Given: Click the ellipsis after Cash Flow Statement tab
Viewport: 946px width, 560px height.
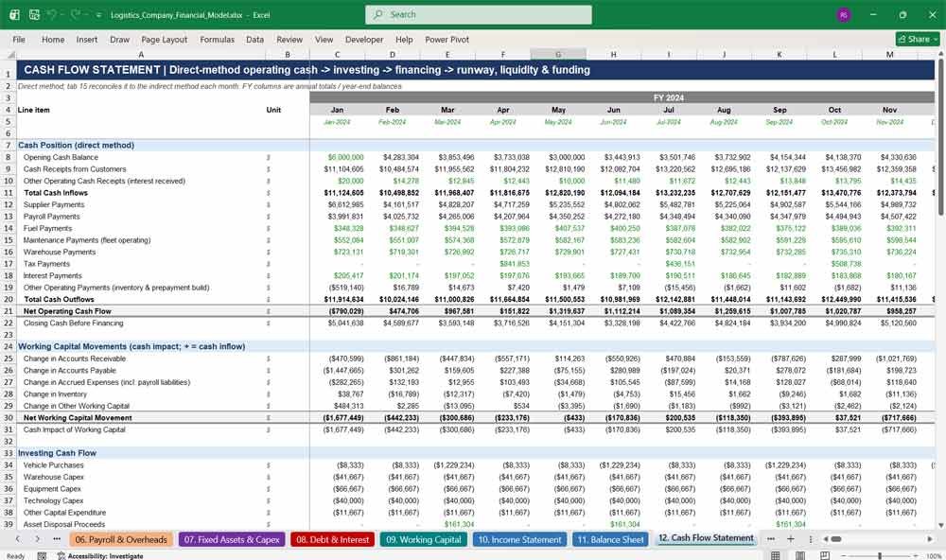Looking at the screenshot, I should 771,539.
